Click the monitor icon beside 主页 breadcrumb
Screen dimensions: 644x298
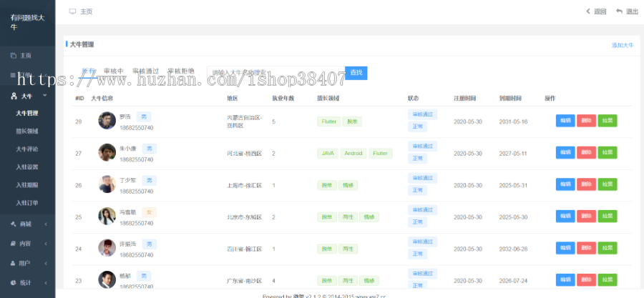(x=72, y=11)
